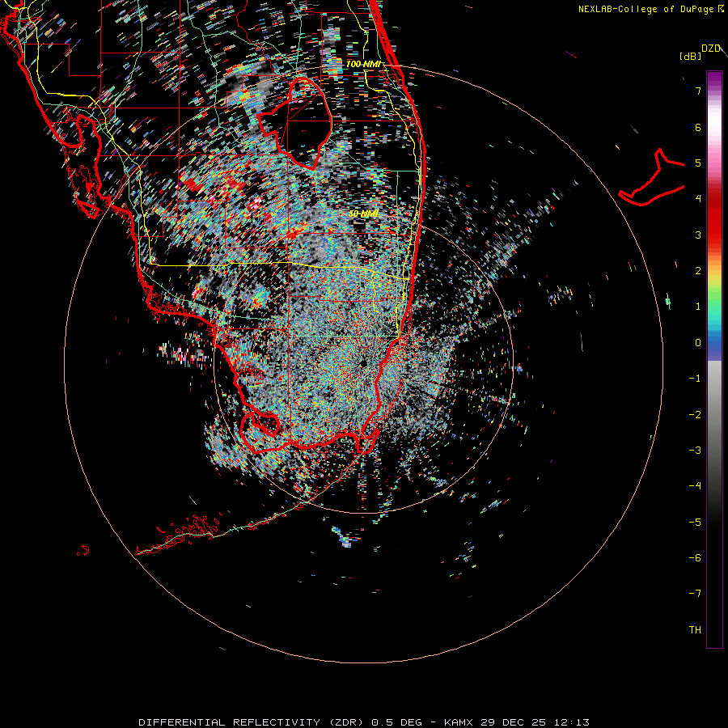This screenshot has width=728, height=728.
Task: Click the 100 NMI range ring label
Action: pyautogui.click(x=363, y=64)
